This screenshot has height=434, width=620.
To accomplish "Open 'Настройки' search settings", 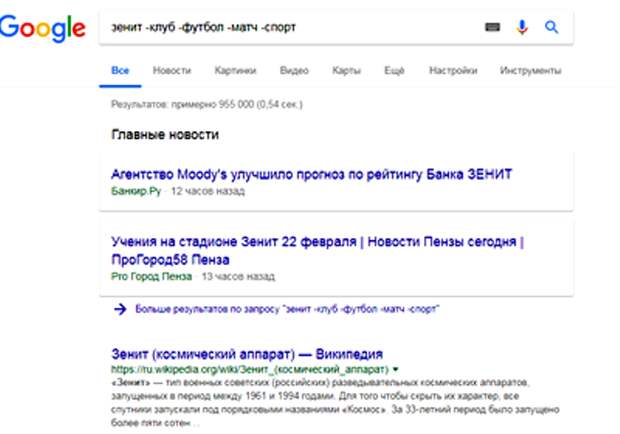I will click(x=453, y=71).
